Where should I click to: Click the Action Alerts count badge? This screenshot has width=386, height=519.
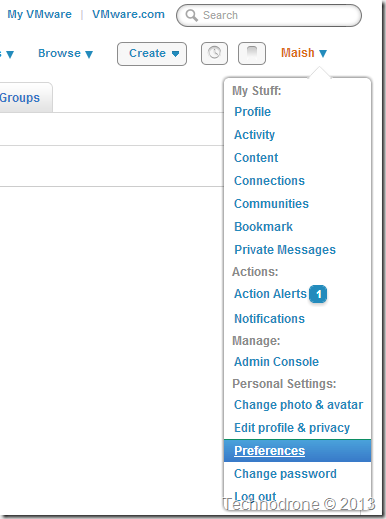318,294
